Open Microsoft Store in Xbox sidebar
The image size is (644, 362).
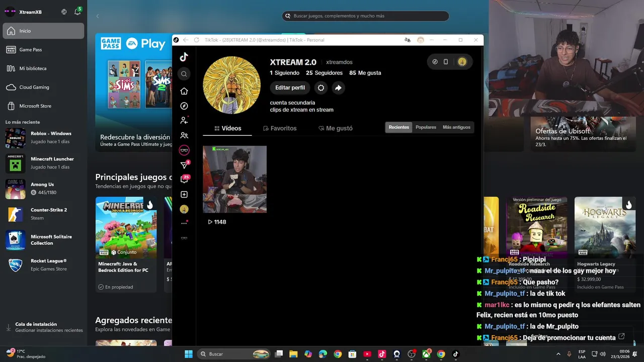[x=43, y=106]
